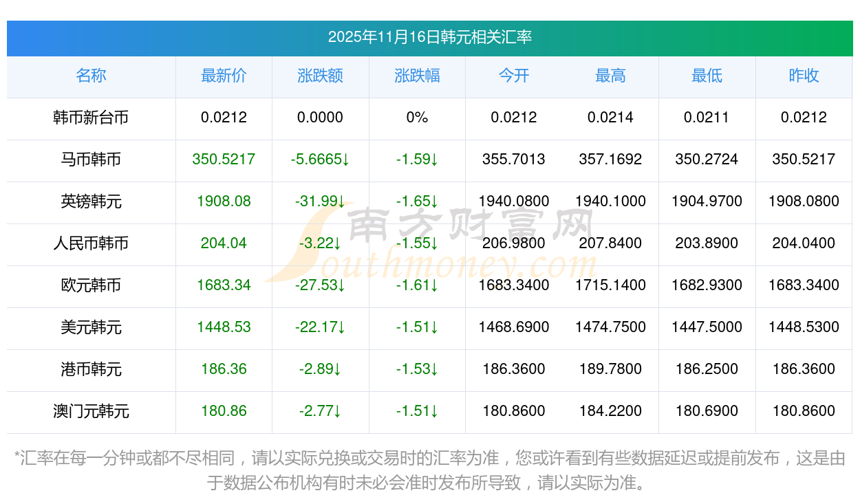Screen dimensions: 860x504
Task: Click lowest value 1447.5000
Action: (x=707, y=327)
